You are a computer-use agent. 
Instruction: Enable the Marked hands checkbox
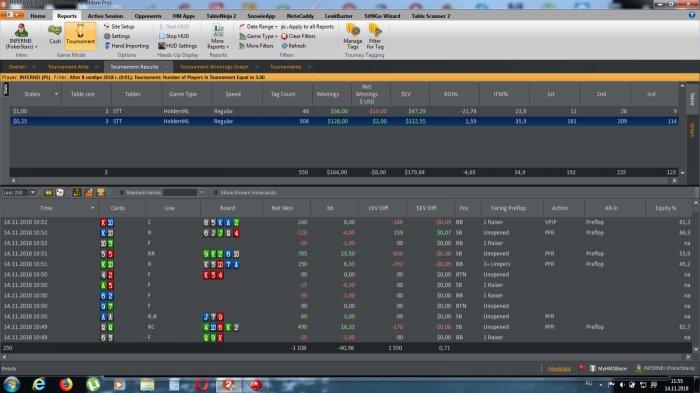pos(121,192)
